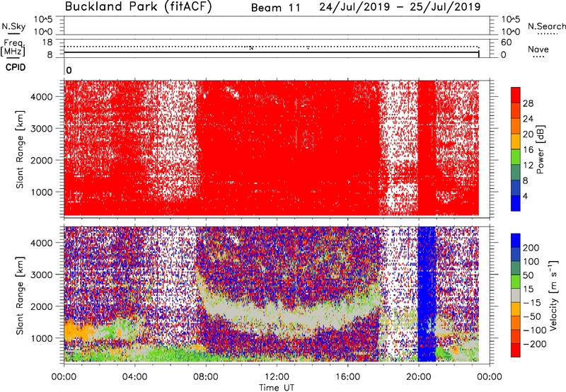Click the 2000 km tick of power panel
The image size is (566, 392).
coord(42,160)
